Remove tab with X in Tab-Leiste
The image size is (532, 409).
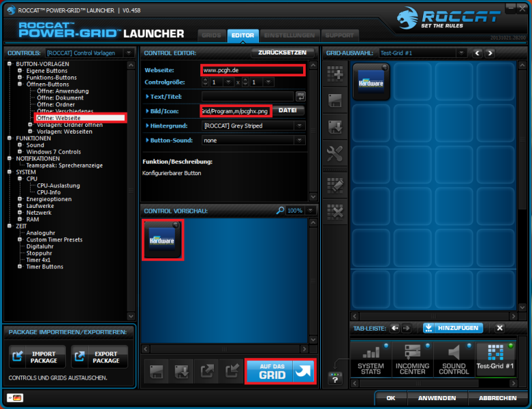[499, 328]
